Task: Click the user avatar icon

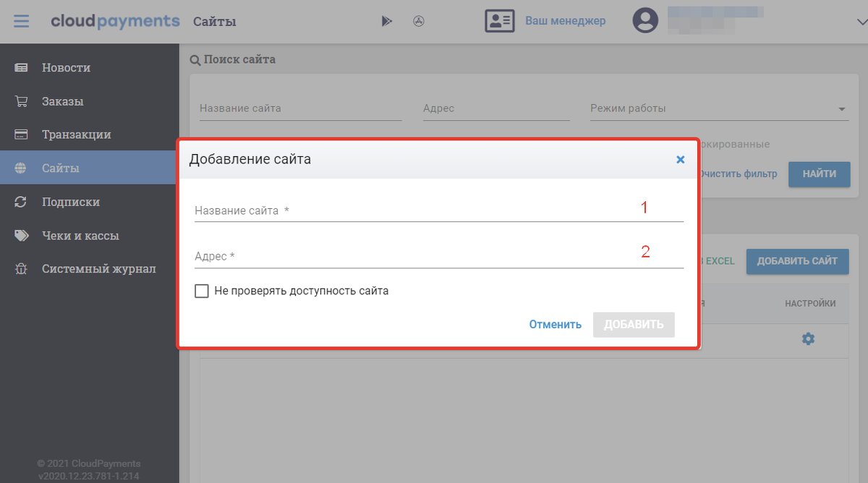Action: pos(645,21)
